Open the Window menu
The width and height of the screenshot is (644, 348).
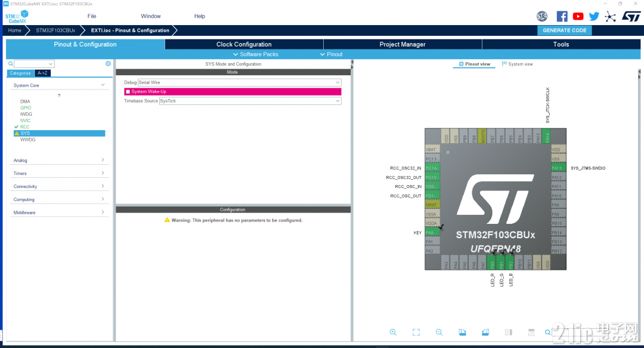tap(151, 16)
